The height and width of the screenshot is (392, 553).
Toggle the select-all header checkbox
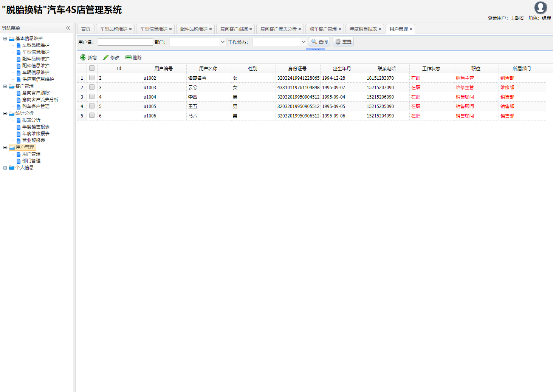92,68
